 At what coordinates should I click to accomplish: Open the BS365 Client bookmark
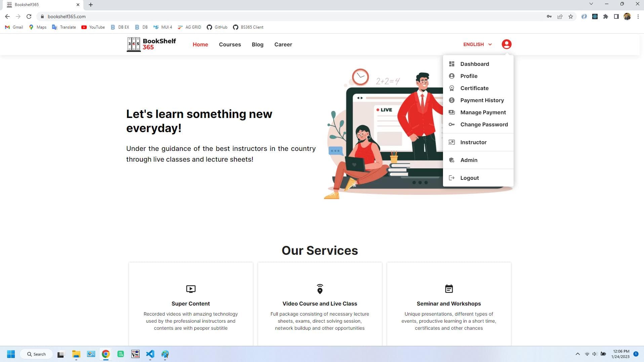point(248,27)
